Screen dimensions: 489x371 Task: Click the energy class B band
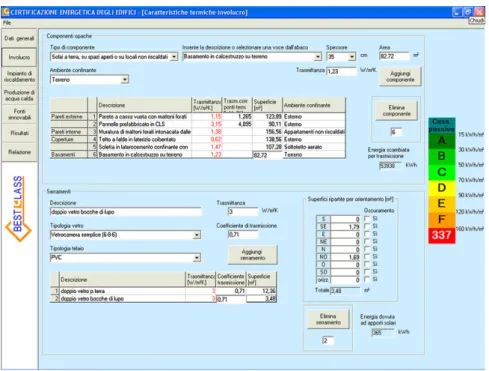(x=442, y=156)
